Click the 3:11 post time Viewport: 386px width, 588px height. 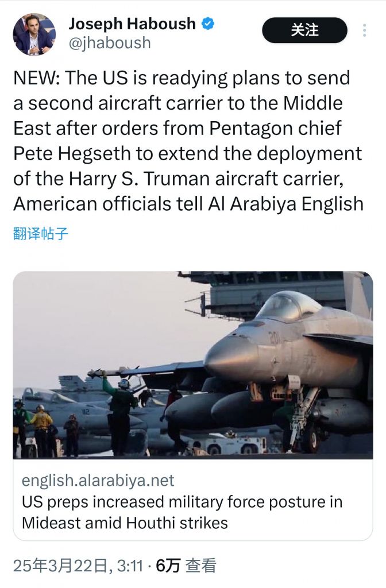point(130,566)
